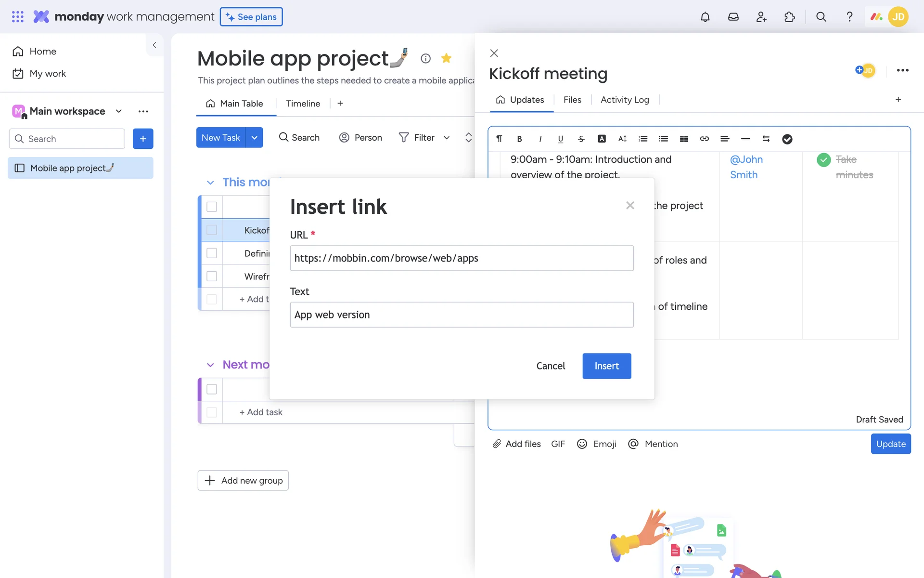Screen dimensions: 924x578
Task: Insert checklist with the checkmark icon
Action: 787,139
